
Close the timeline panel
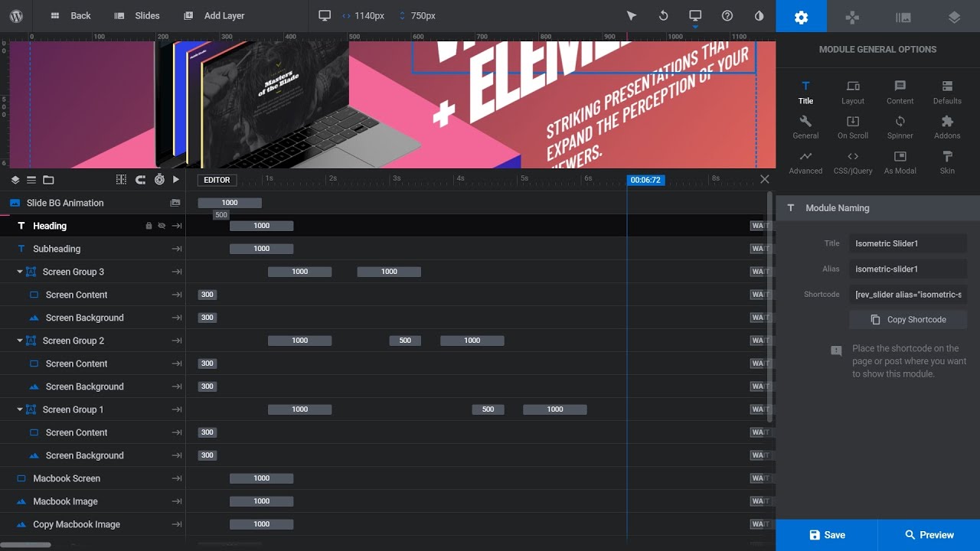764,179
